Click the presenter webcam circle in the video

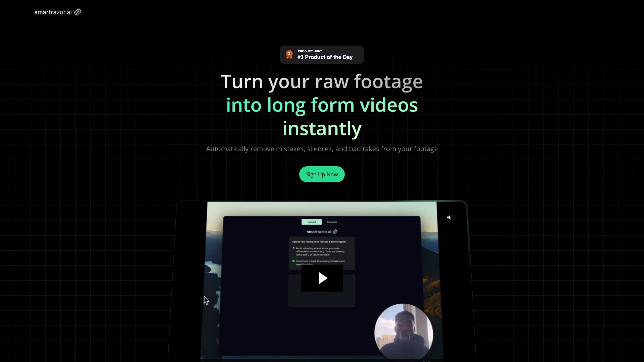click(404, 332)
